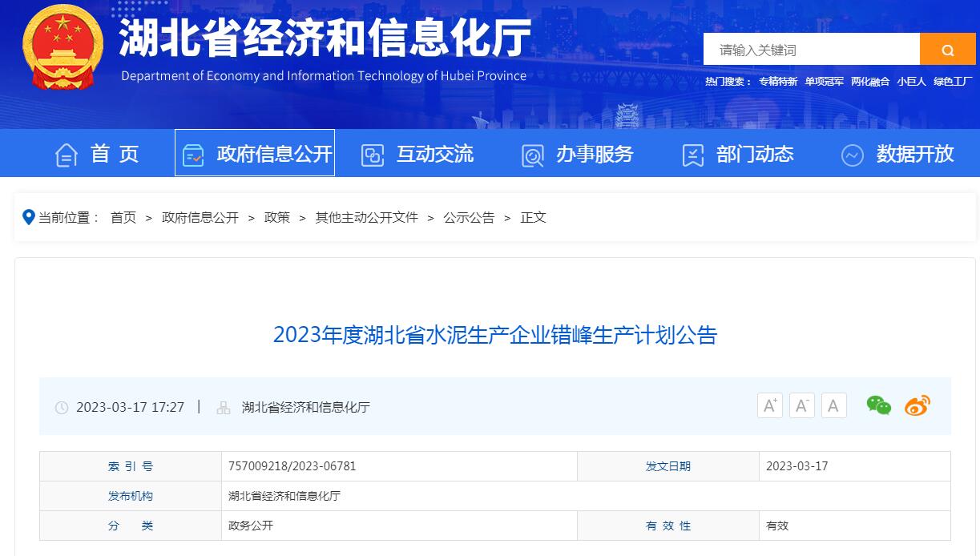Click the 部门动态 document icon
The image size is (980, 556).
[x=692, y=154]
